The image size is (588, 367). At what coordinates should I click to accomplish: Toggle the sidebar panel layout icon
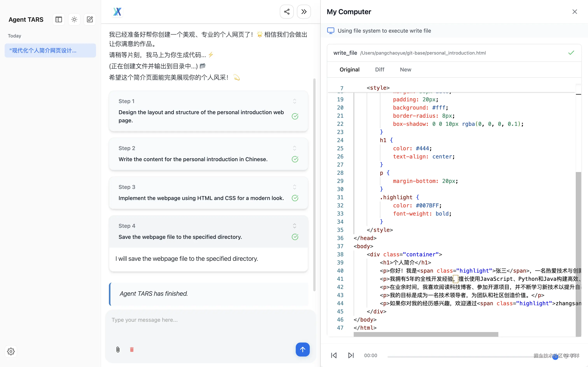click(x=59, y=19)
